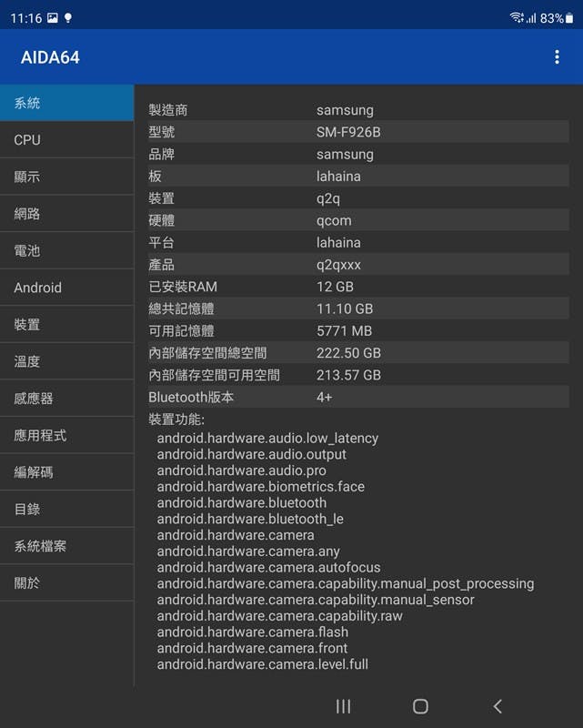Select android.hardware.audio.output entry
The image size is (583, 728).
251,454
